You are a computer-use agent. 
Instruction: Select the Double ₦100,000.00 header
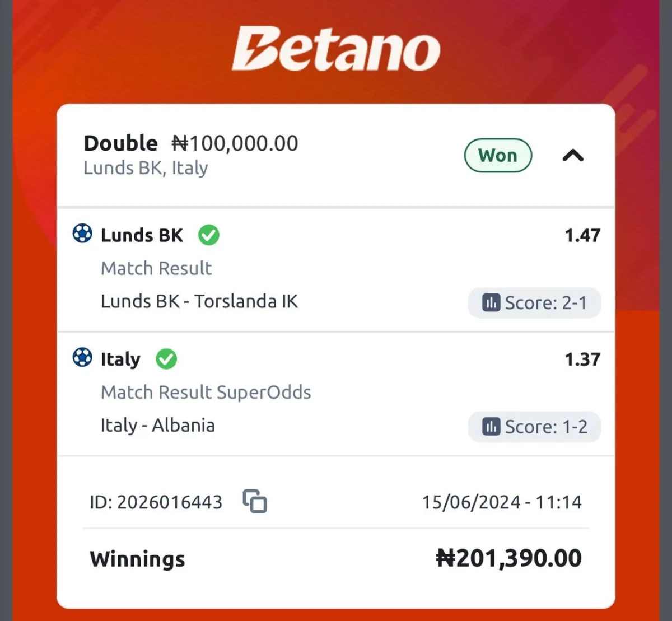coord(191,143)
